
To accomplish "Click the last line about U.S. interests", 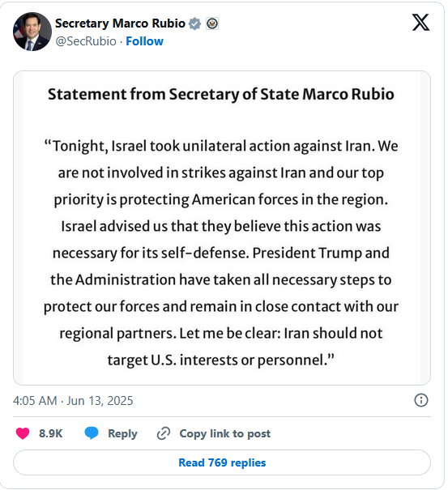I will point(220,360).
